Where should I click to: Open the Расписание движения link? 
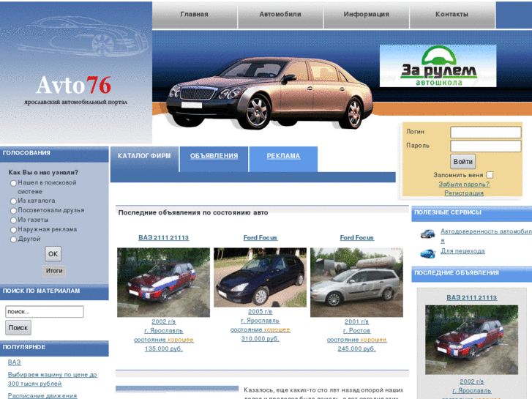point(42,395)
